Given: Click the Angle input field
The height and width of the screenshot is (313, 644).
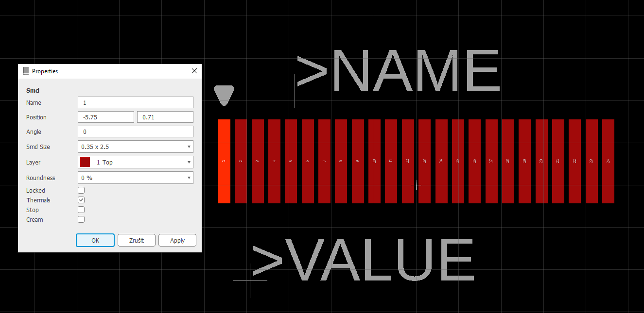Looking at the screenshot, I should click(135, 132).
